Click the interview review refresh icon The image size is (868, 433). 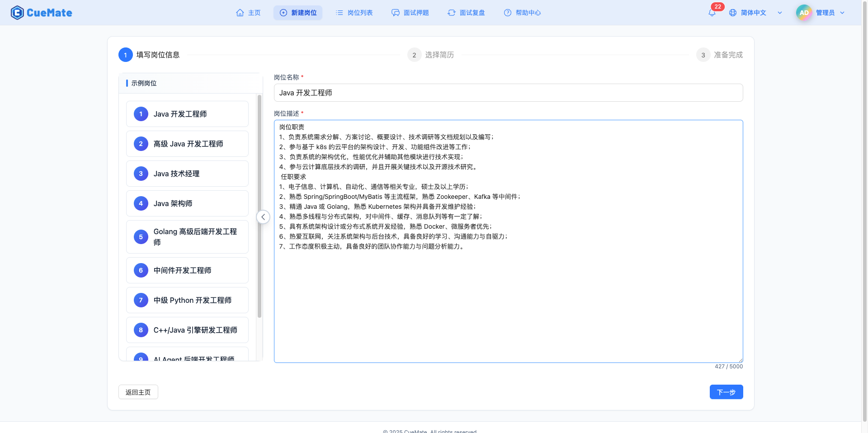pyautogui.click(x=451, y=13)
